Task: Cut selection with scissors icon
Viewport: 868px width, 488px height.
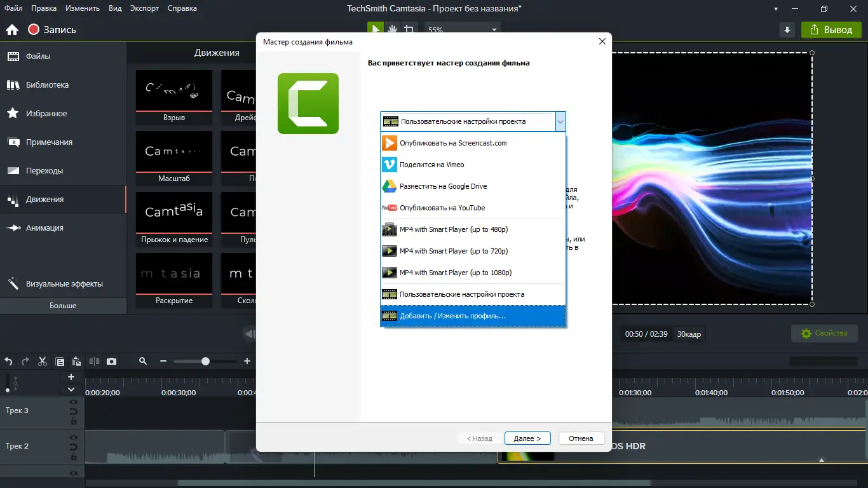Action: click(x=43, y=361)
